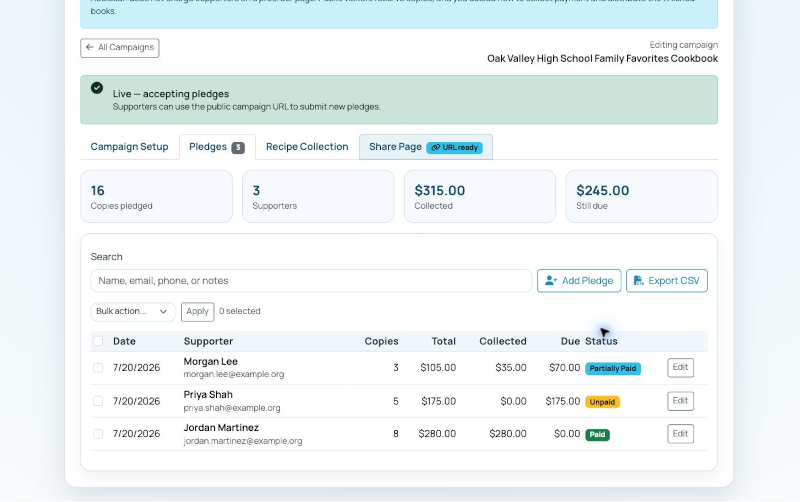800x502 pixels.
Task: Click morgan.lee@example.org email
Action: 234,374
